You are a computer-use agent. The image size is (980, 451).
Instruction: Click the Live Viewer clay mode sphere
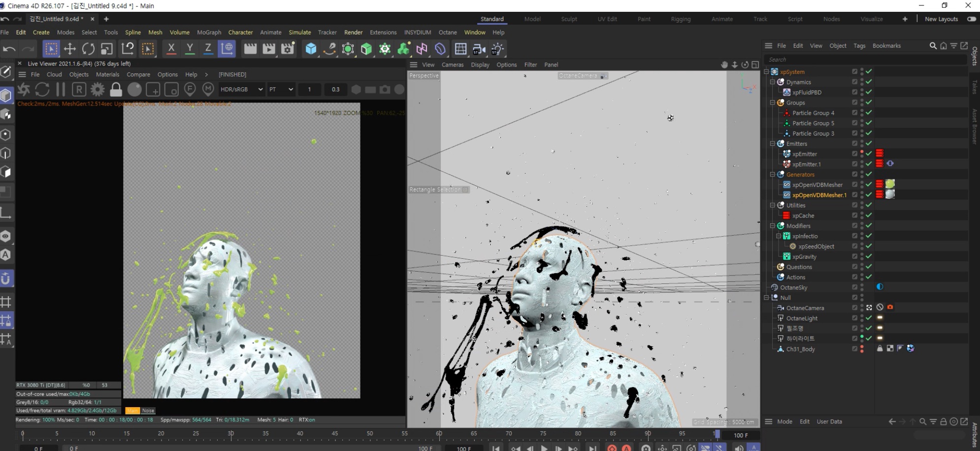134,89
